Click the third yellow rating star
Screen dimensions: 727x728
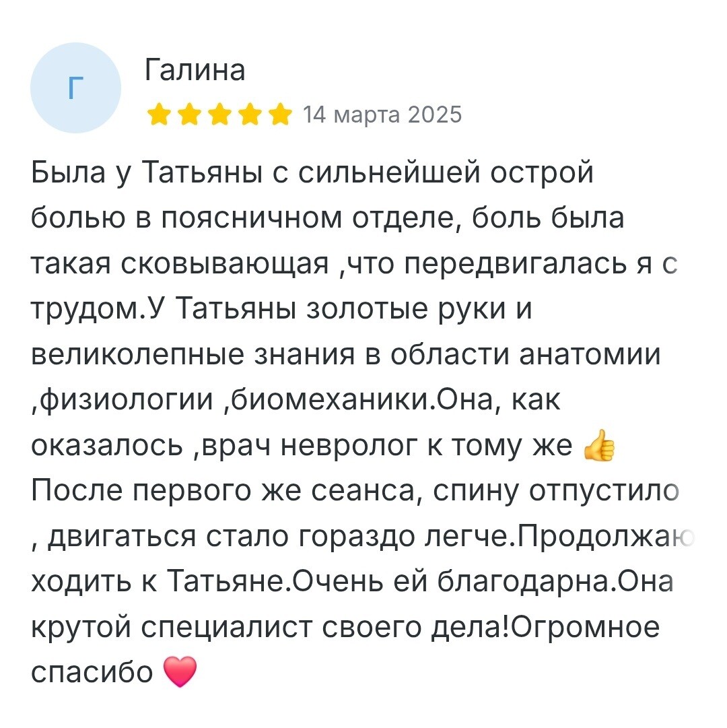pos(220,114)
